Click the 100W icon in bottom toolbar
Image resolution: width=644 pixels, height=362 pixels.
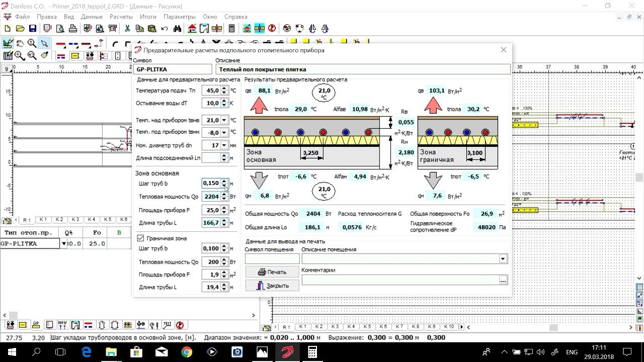click(x=62, y=325)
